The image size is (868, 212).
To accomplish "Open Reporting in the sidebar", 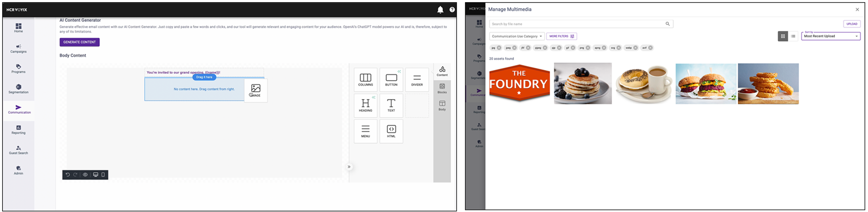I will tap(18, 129).
